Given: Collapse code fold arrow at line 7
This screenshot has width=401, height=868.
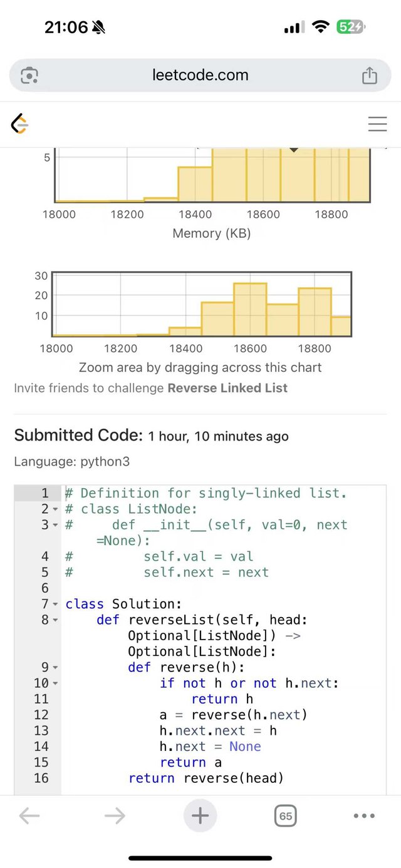Looking at the screenshot, I should click(x=55, y=605).
